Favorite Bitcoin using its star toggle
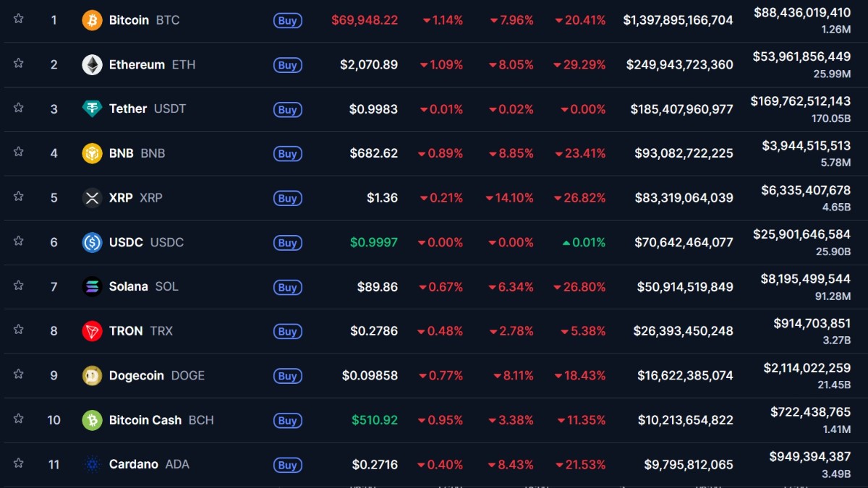 point(18,20)
